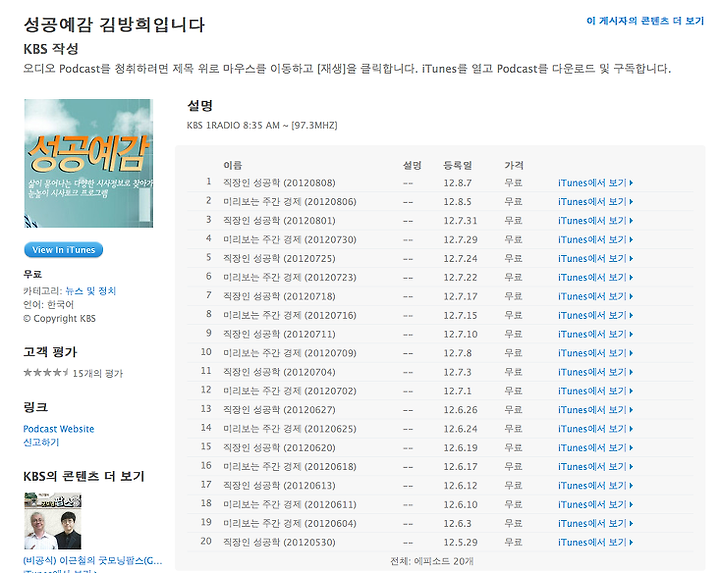View 미리보는 주간 경제 (20120709) in iTunes
Screen dimensions: 720x573
tap(596, 353)
